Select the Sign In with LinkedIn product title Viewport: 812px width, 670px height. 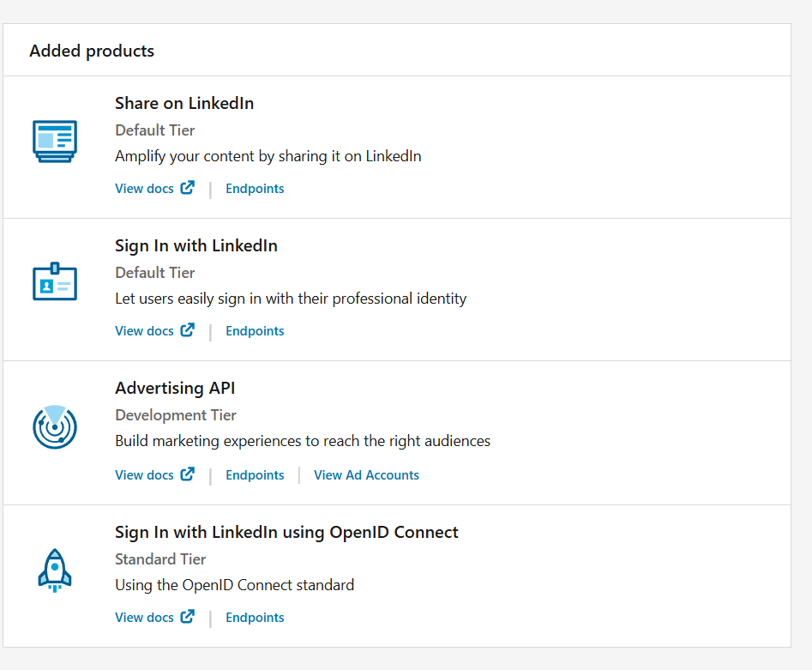pos(196,245)
